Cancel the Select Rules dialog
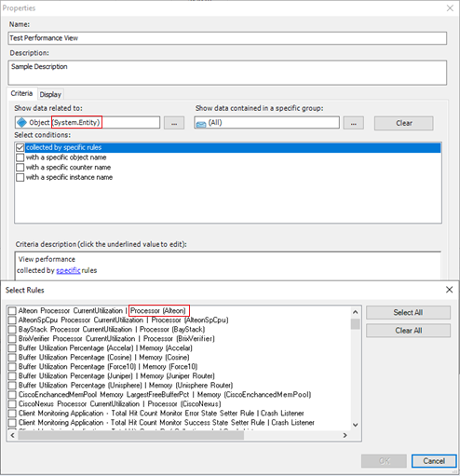Image resolution: width=460 pixels, height=476 pixels. coord(434,461)
